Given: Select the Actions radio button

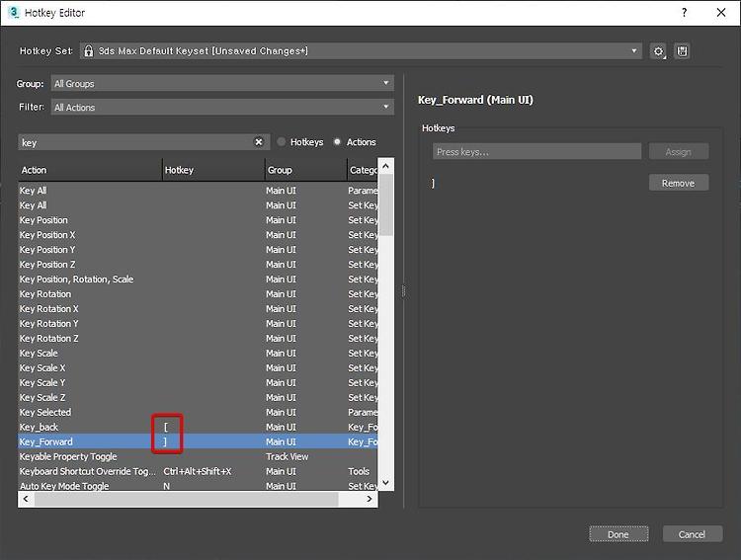Looking at the screenshot, I should 337,142.
